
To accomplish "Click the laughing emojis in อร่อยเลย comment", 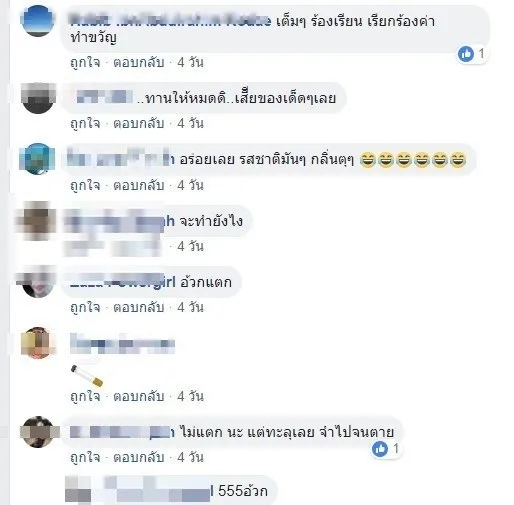I will coord(413,160).
